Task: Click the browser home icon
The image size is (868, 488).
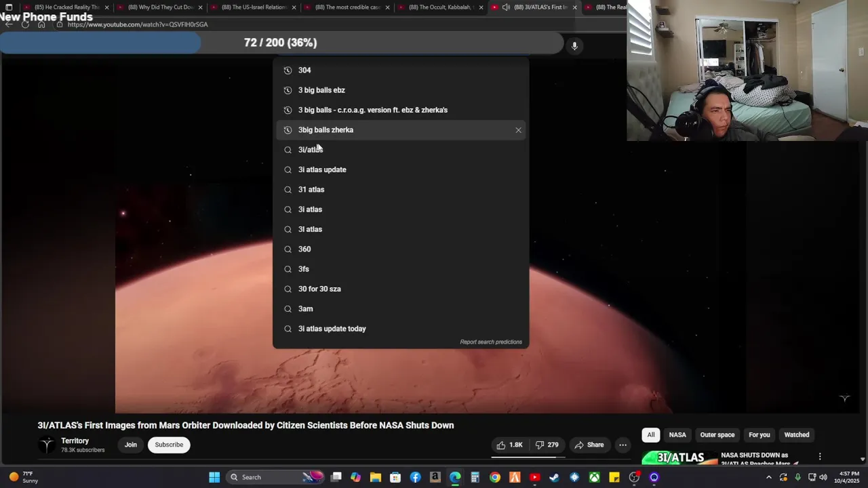Action: (41, 24)
